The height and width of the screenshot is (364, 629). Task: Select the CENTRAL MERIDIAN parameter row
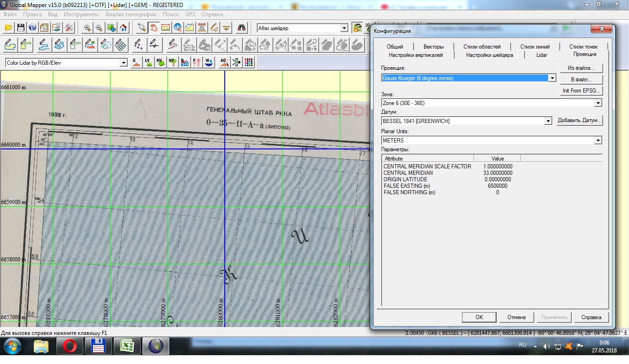448,173
